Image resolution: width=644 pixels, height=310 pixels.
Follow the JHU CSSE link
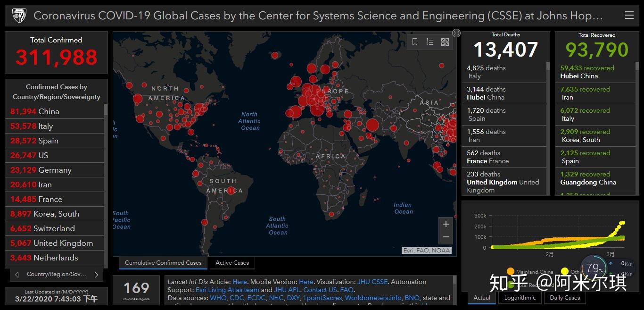click(372, 282)
